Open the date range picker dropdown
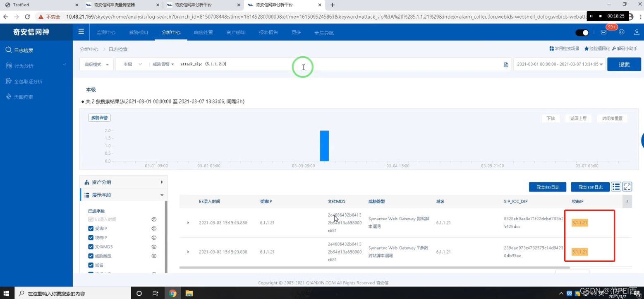644x299 pixels. (x=559, y=65)
